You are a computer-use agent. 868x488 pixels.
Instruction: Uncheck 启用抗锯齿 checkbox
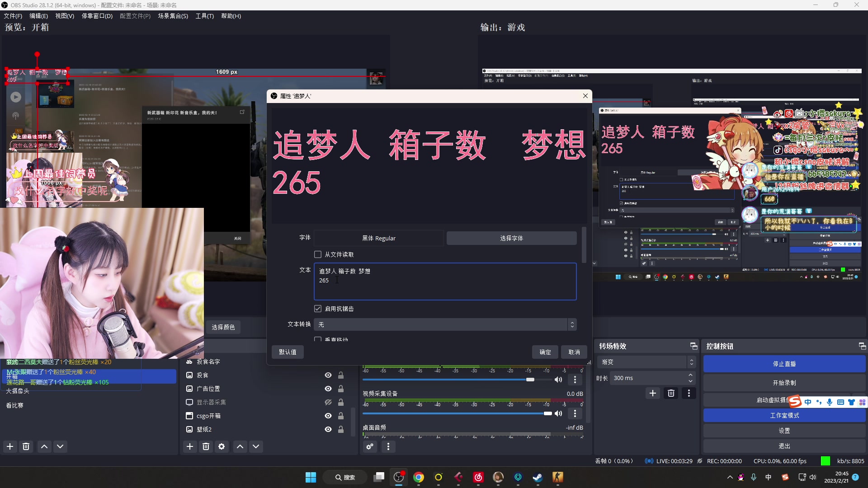(x=318, y=309)
